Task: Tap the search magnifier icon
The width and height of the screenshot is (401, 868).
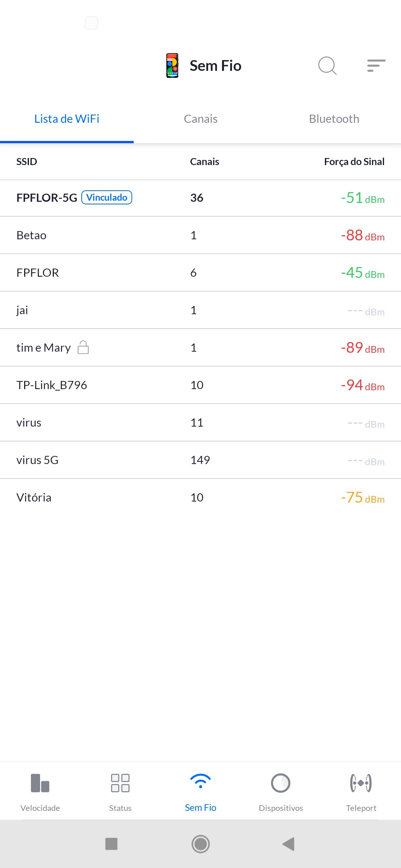Action: [327, 66]
